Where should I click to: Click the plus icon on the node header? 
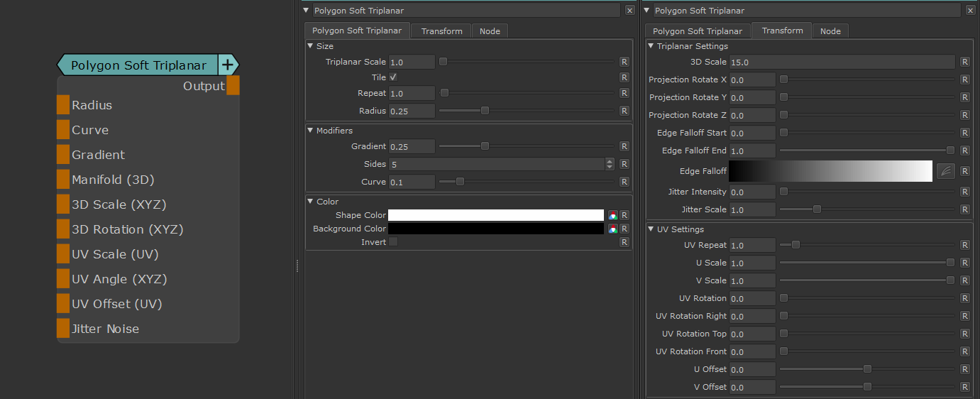coord(227,65)
